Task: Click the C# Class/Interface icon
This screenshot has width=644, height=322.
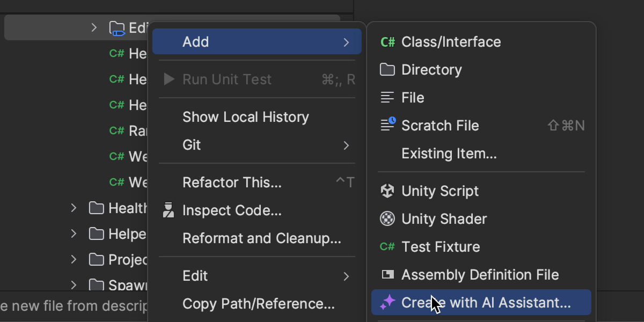Action: point(387,42)
